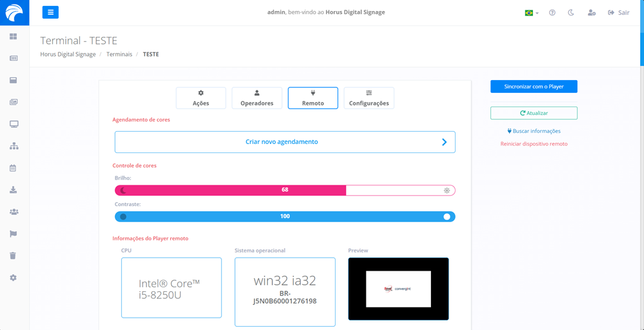Select the Operadores tab
Screen dimensions: 644x330
[257, 98]
